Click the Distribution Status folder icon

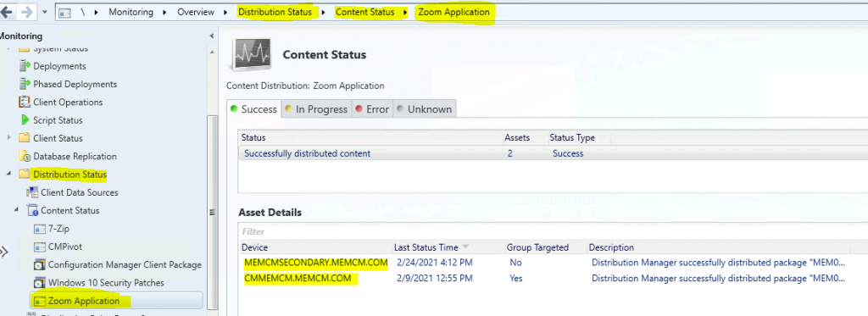[x=25, y=175]
